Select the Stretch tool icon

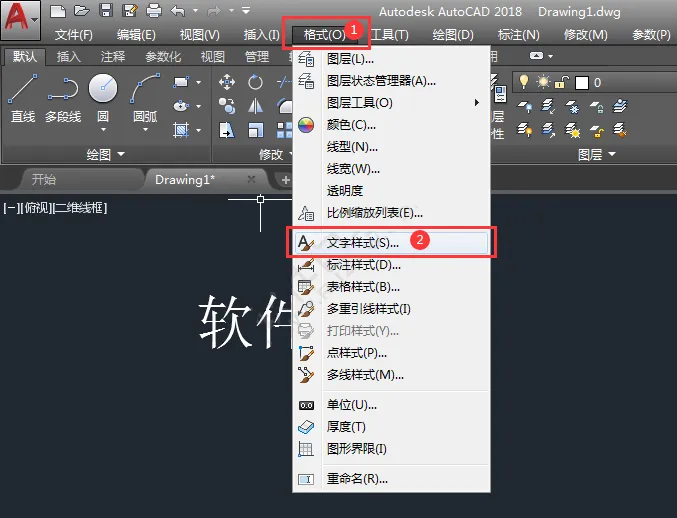(227, 130)
